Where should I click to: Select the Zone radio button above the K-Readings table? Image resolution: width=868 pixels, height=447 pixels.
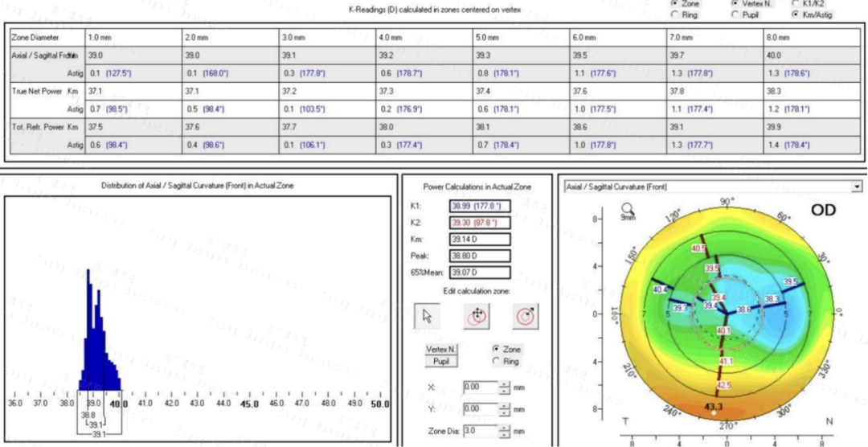coord(674,3)
